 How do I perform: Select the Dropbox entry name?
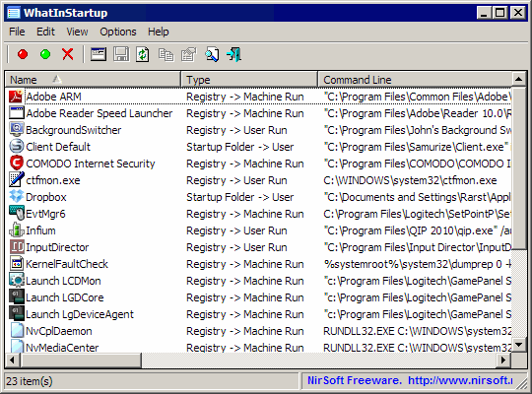click(x=46, y=197)
